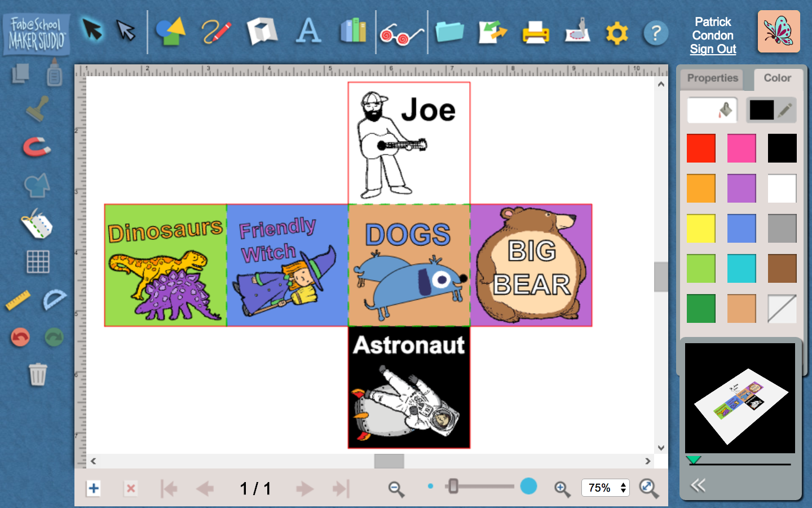This screenshot has width=812, height=508.
Task: Open the Shapes tool
Action: (x=171, y=32)
